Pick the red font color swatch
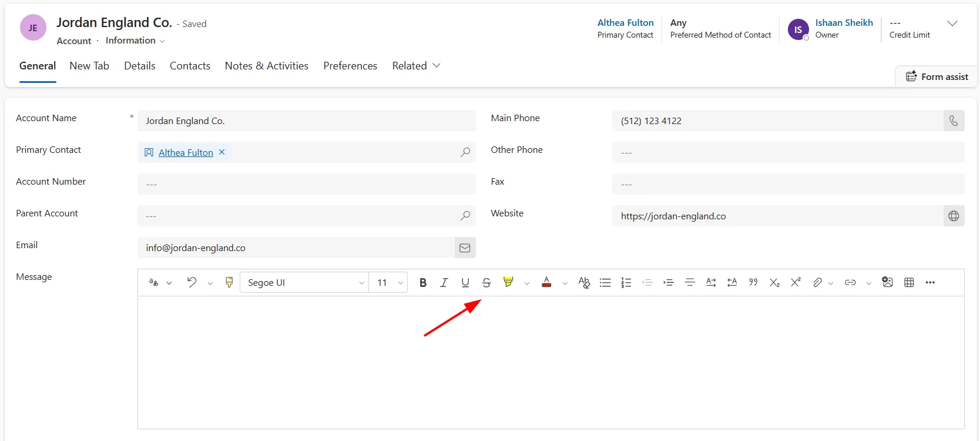The image size is (980, 441). [x=546, y=283]
